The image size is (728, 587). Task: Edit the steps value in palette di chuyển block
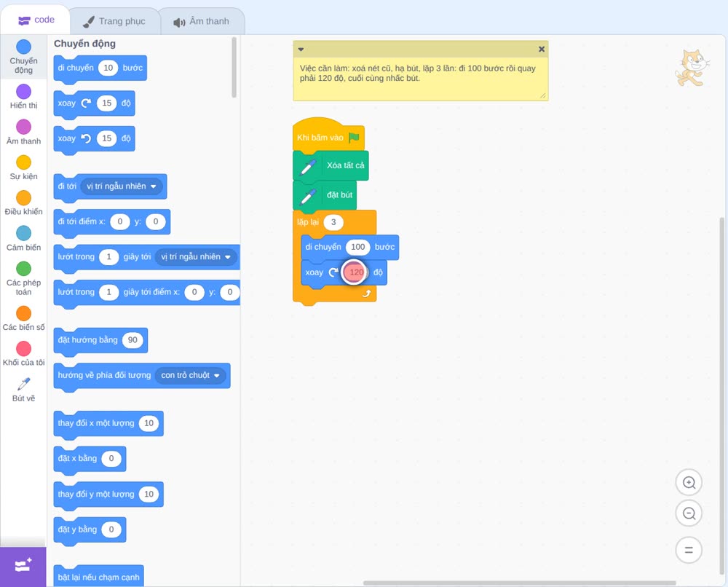108,68
